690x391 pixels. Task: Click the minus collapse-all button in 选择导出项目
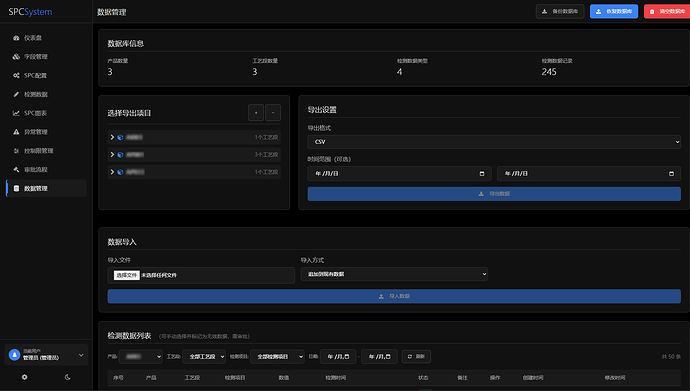pyautogui.click(x=273, y=113)
